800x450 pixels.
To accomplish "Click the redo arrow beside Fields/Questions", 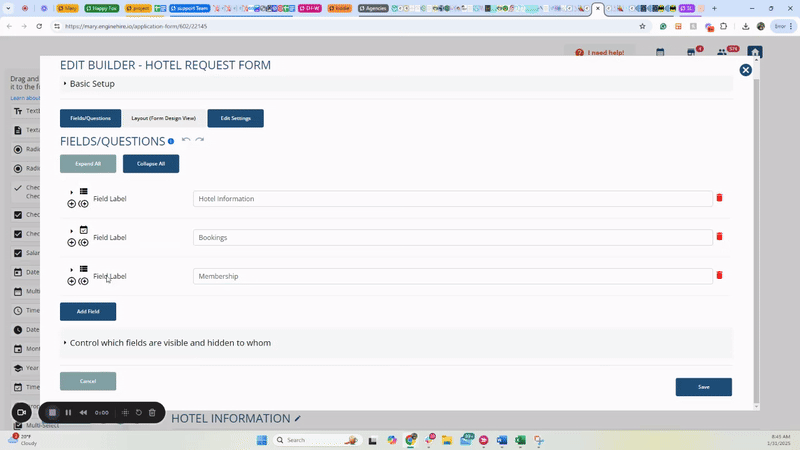I will click(199, 140).
